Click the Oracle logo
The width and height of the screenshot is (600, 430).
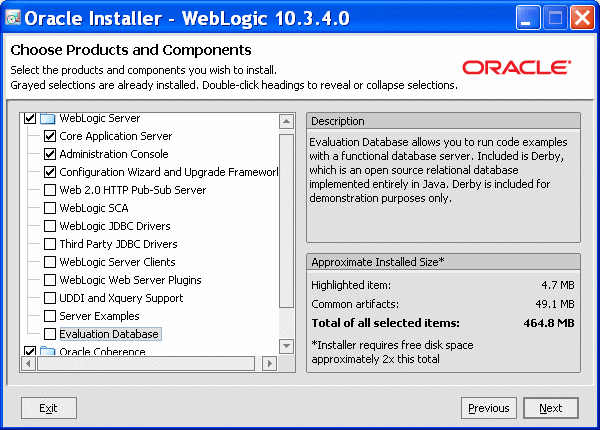pos(517,68)
